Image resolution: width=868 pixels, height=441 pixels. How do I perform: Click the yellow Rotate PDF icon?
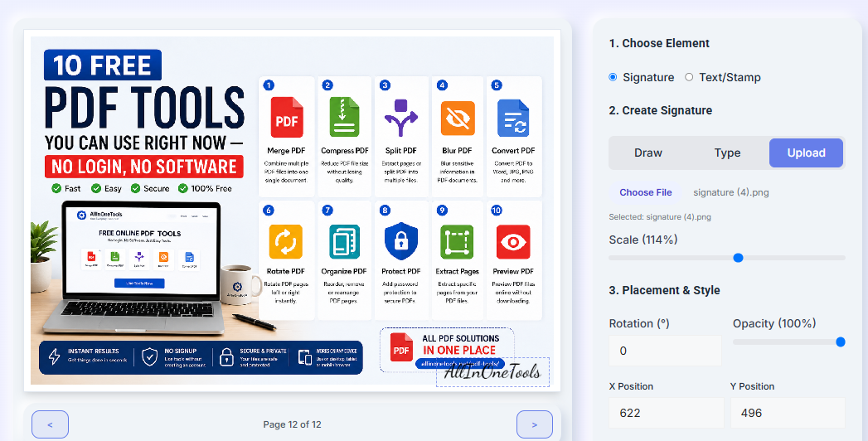pyautogui.click(x=286, y=242)
